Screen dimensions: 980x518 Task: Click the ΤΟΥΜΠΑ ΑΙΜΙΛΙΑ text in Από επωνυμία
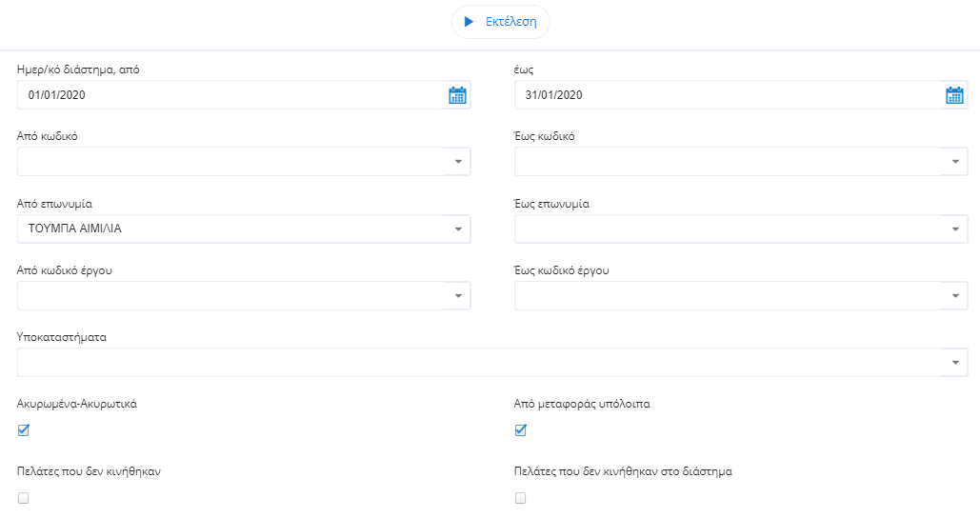click(75, 229)
